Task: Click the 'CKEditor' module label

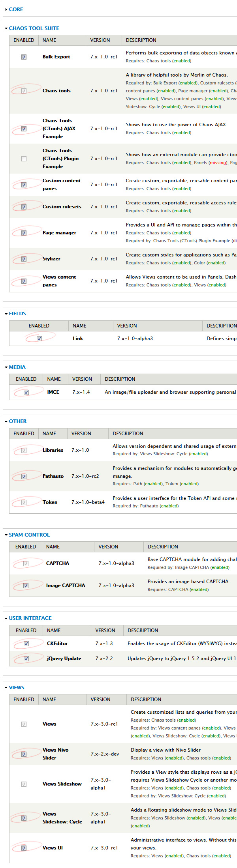Action: tap(57, 644)
